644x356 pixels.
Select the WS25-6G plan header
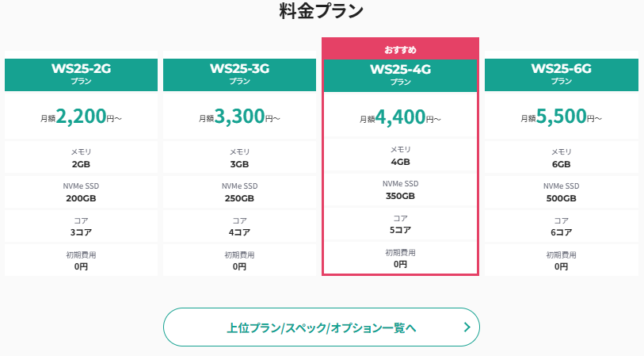tap(561, 74)
